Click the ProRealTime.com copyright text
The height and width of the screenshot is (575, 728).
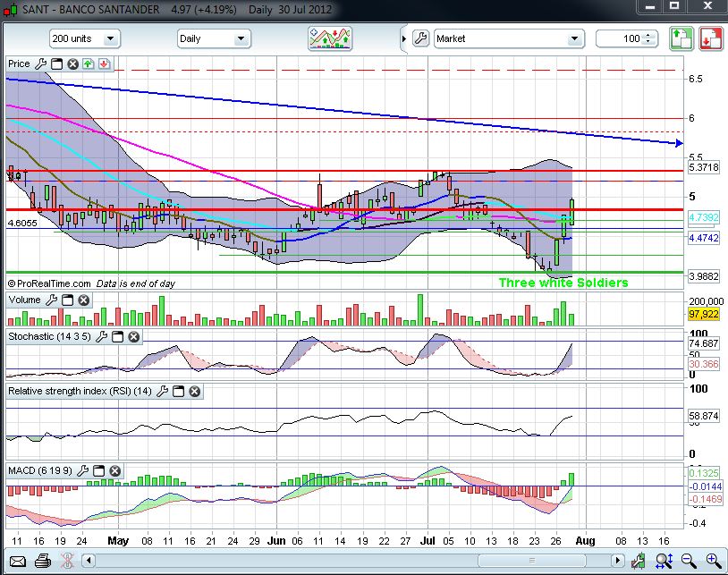pos(49,283)
